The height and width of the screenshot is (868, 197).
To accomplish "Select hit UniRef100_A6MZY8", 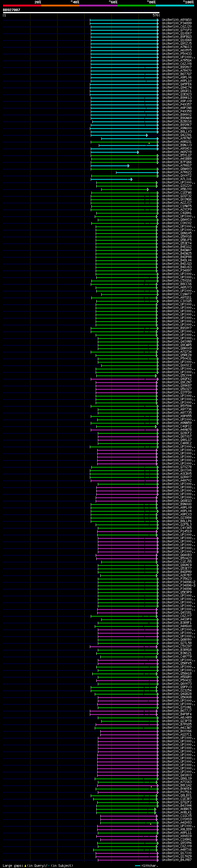I will tap(176, 152).
